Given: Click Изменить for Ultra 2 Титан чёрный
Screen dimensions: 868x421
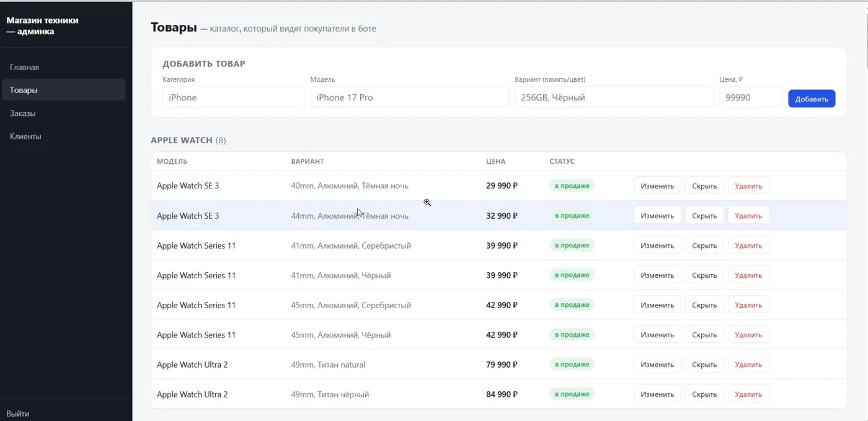Looking at the screenshot, I should click(x=657, y=394).
